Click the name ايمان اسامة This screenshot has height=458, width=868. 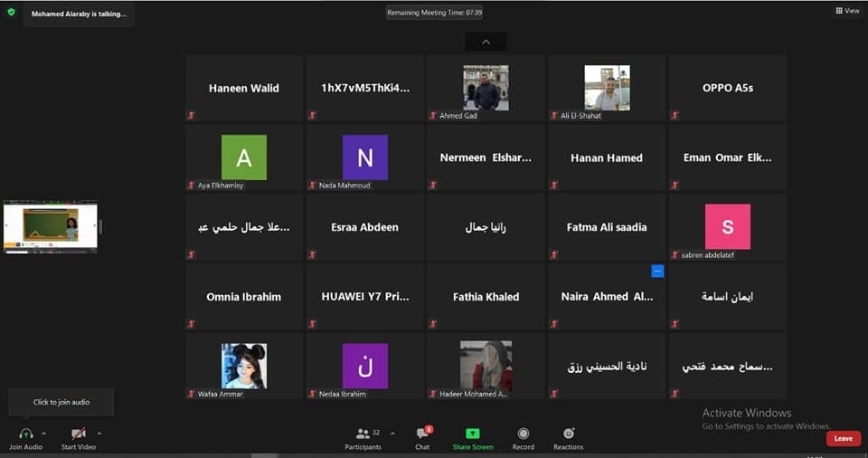click(x=727, y=297)
